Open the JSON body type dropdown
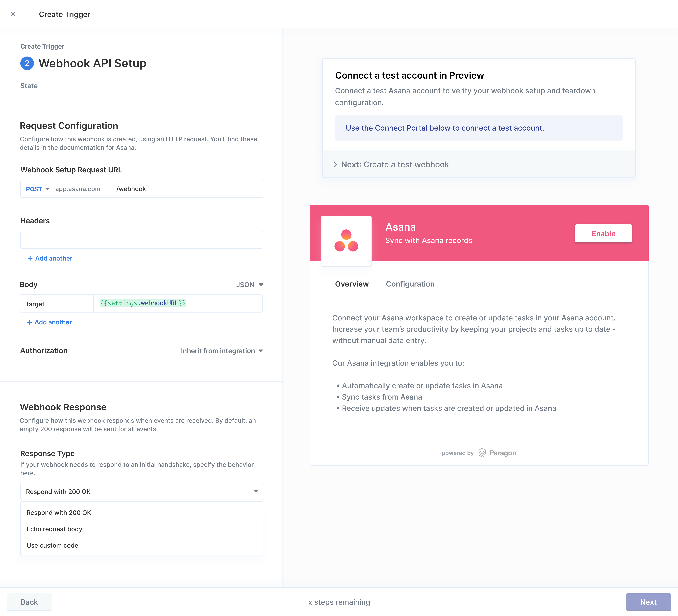678x616 pixels. (250, 285)
